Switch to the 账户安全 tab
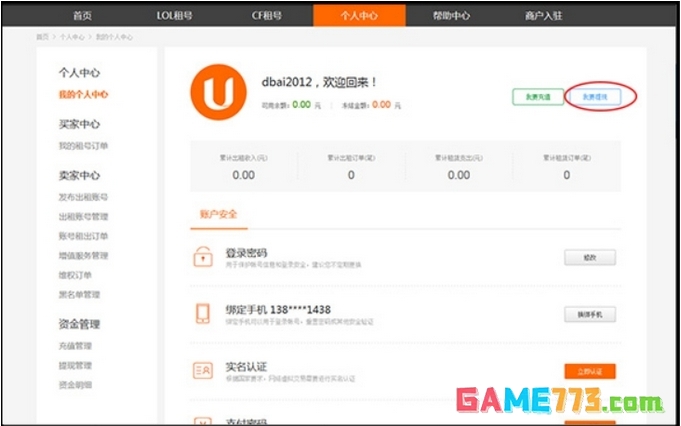 click(218, 214)
